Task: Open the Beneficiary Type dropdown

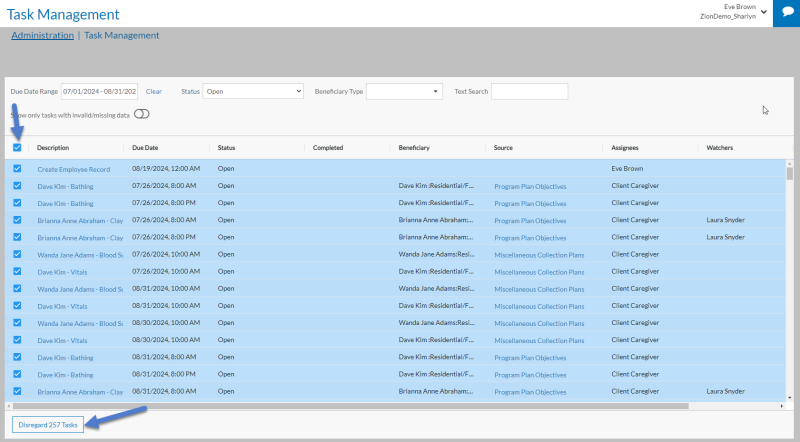Action: [x=404, y=91]
